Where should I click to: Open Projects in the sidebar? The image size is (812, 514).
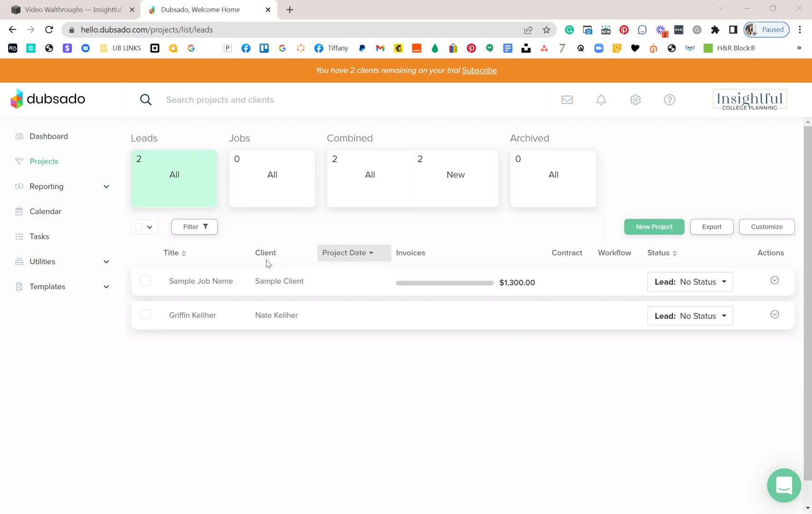[x=44, y=161]
